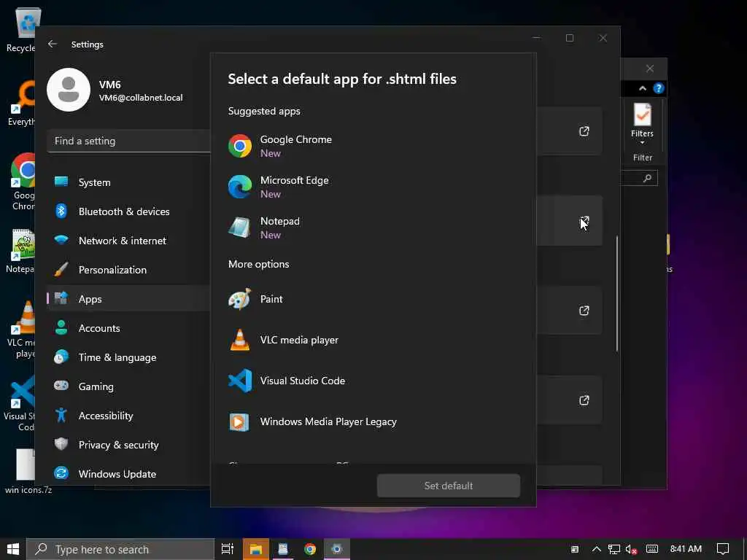Viewport: 747px width, 560px height.
Task: Select the Accounts label in the sidebar
Action: [99, 328]
